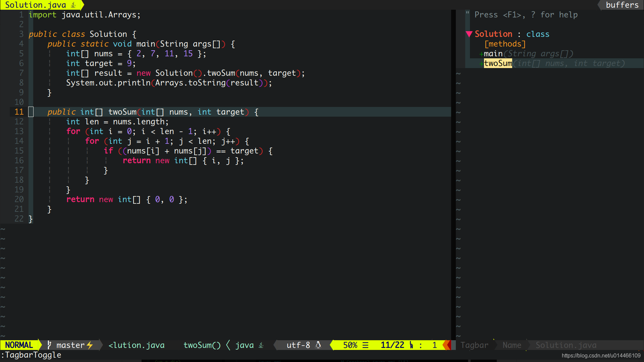
Task: Click the :TagbarToggle command line
Action: click(31, 355)
